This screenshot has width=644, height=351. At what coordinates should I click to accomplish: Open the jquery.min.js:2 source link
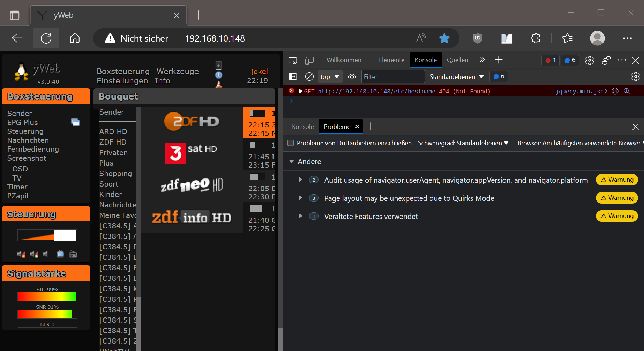[581, 91]
